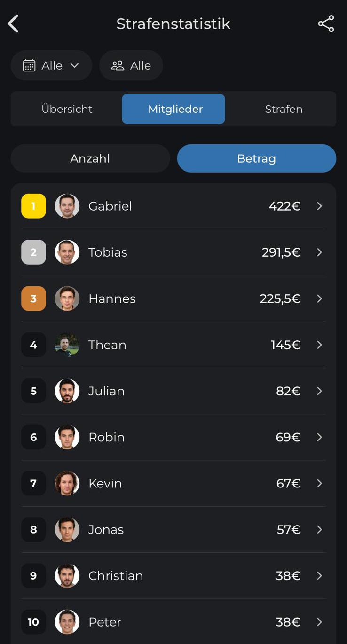347x644 pixels.
Task: Tap the share icon in the header
Action: [326, 24]
